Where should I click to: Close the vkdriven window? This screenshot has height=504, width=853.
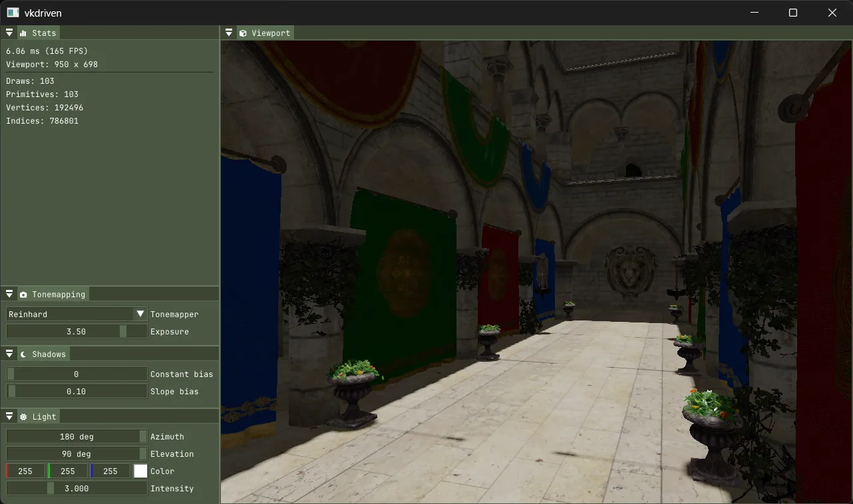832,13
